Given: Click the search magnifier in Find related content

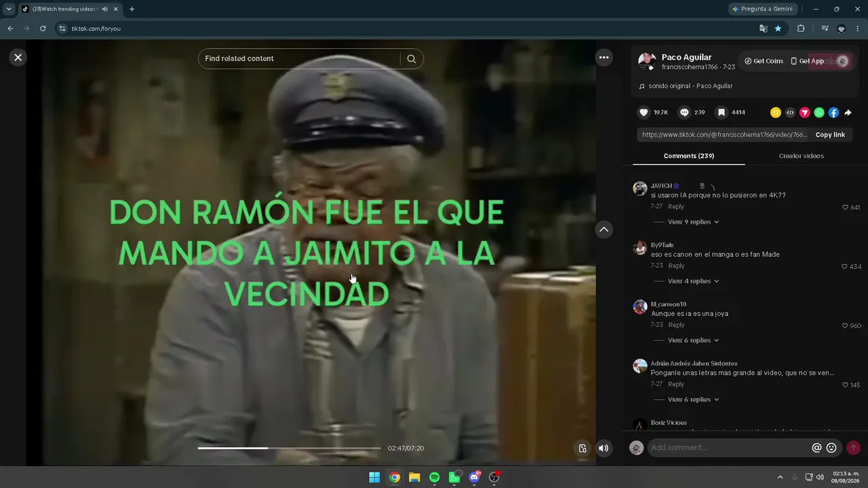Looking at the screenshot, I should [412, 59].
